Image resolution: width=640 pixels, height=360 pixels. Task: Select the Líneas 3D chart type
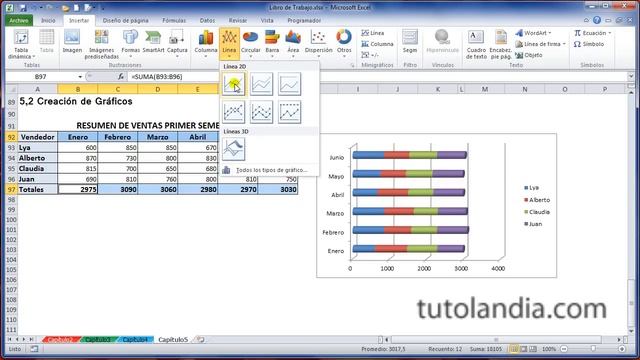tap(234, 149)
